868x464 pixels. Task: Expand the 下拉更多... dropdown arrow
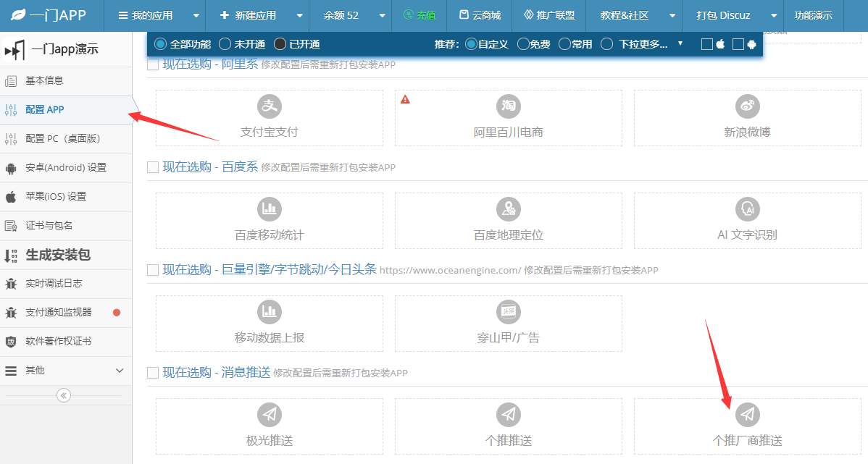pos(680,43)
